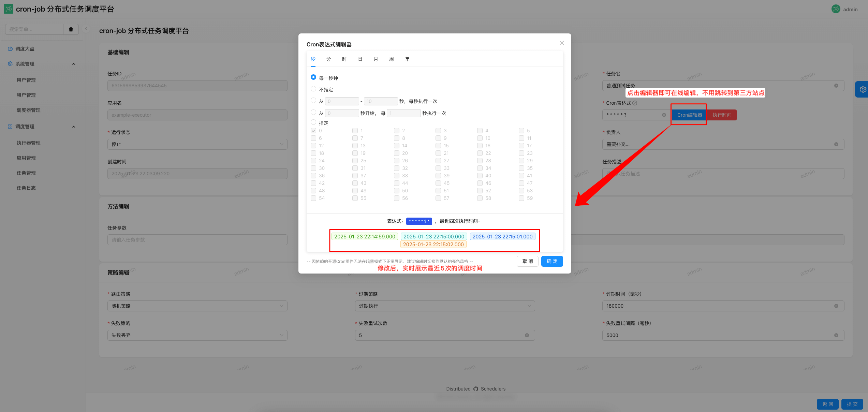
Task: Switch to the 周 tab
Action: coord(392,59)
